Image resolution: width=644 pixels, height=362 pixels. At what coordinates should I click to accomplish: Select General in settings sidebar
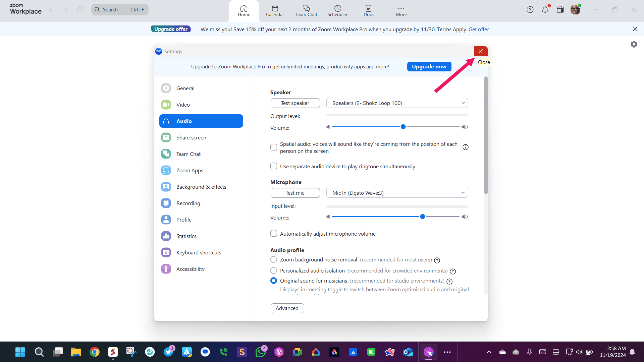click(201, 88)
